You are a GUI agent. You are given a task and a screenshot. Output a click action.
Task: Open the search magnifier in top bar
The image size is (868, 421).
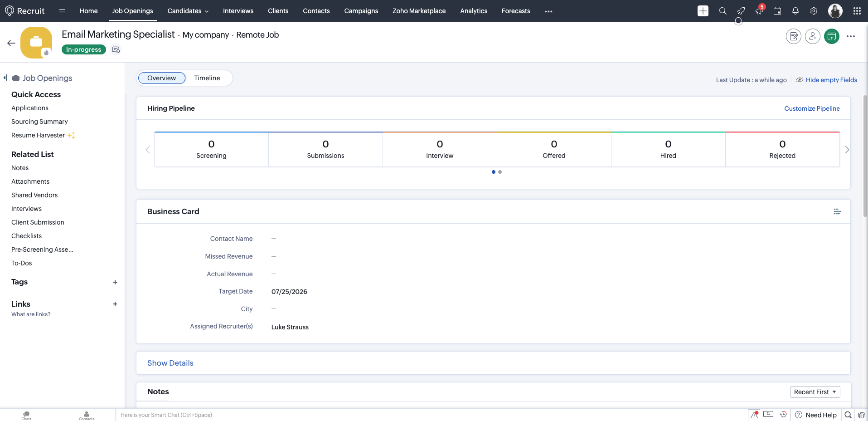point(723,11)
